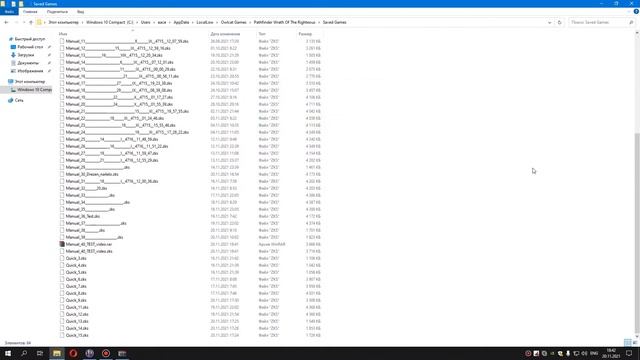
Task: Click the vertical scrollbar thumb of file list
Action: [x=637, y=233]
